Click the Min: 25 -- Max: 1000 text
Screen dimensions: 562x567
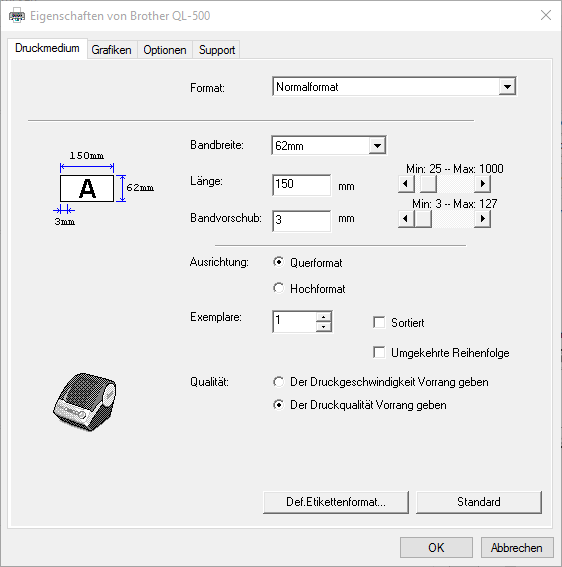pyautogui.click(x=455, y=169)
